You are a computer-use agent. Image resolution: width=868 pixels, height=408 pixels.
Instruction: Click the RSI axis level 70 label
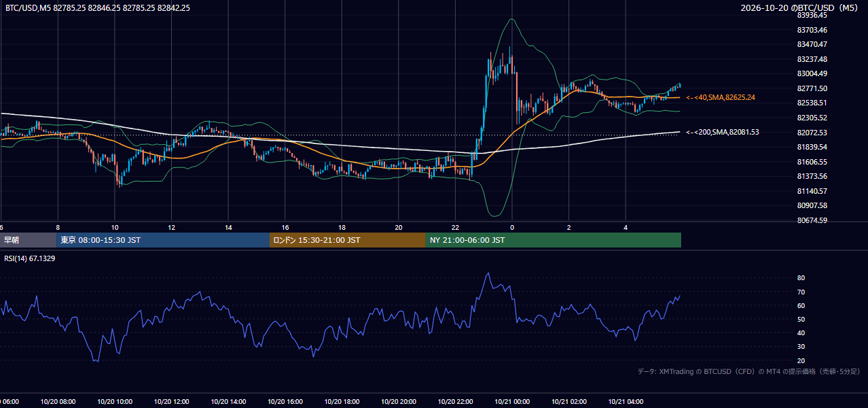click(801, 292)
